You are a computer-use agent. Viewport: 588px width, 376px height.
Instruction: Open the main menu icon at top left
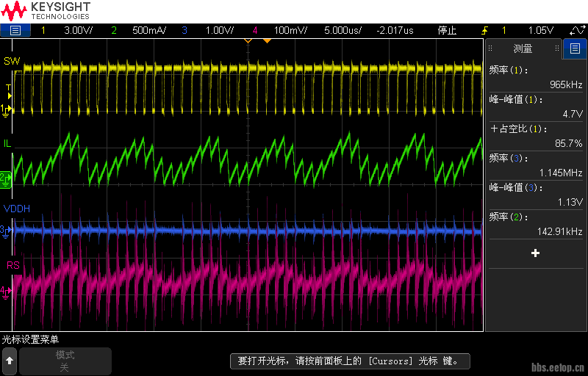(x=15, y=30)
